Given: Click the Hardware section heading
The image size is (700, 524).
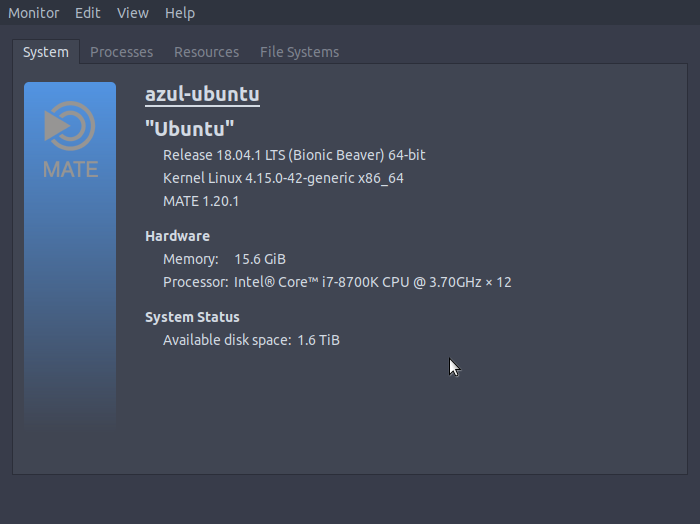Looking at the screenshot, I should [x=177, y=236].
